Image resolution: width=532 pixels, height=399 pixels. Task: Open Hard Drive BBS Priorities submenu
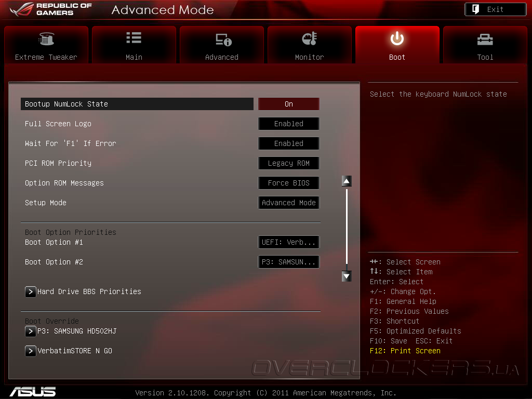pos(89,291)
